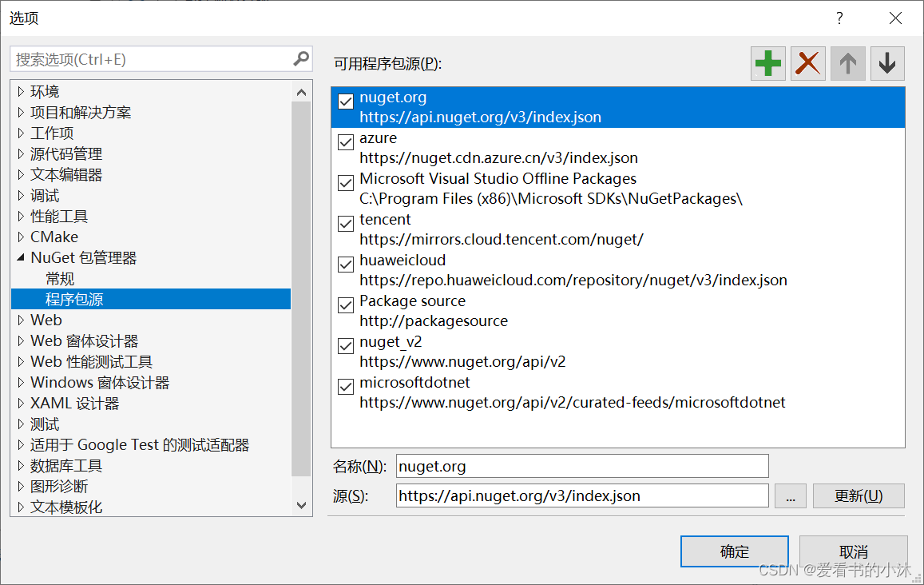
Task: Toggle the nuget_v2 source checkbox
Action: click(346, 345)
